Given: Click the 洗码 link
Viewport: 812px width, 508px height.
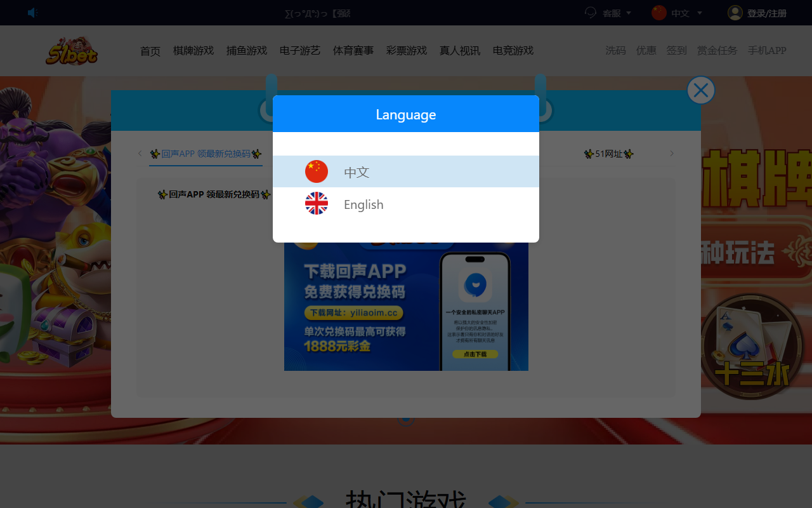Looking at the screenshot, I should [x=615, y=51].
